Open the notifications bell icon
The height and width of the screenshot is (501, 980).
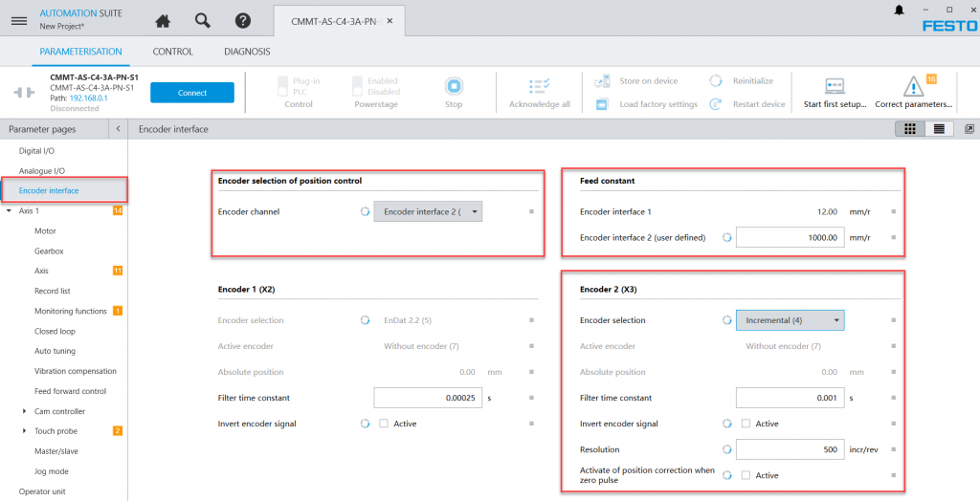tap(899, 10)
